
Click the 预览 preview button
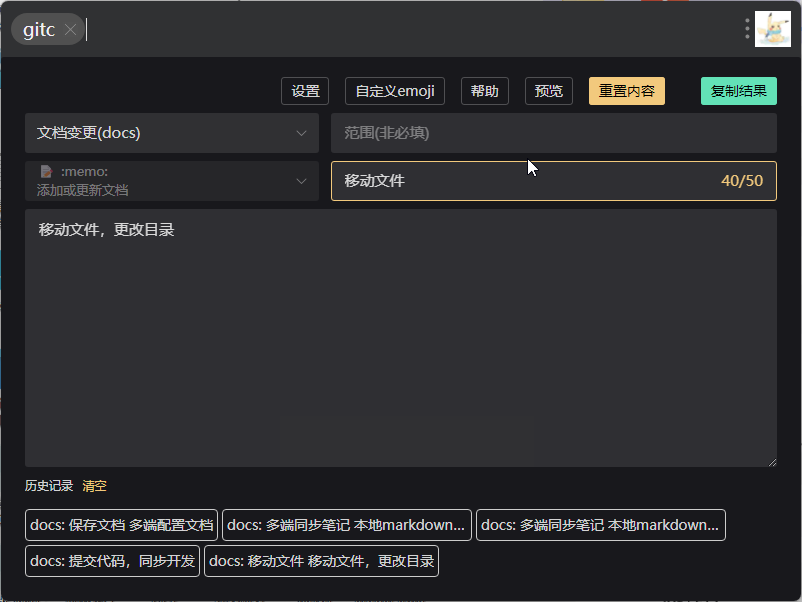coord(548,91)
